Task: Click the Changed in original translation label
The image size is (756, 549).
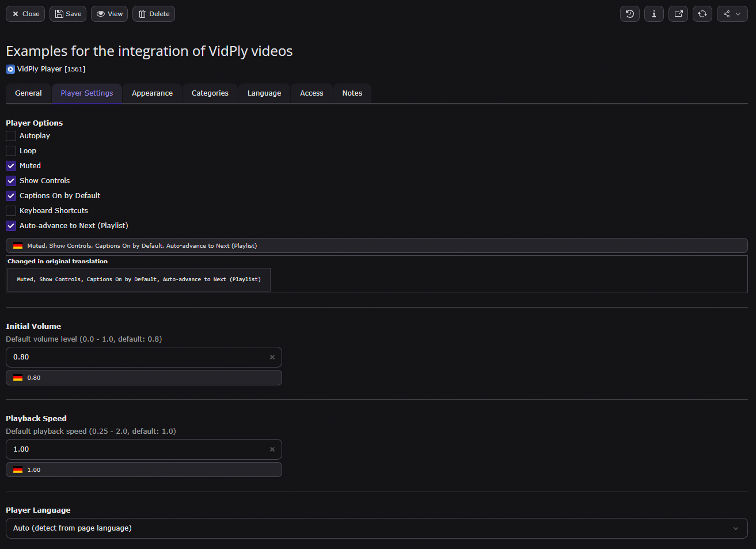Action: coord(58,262)
